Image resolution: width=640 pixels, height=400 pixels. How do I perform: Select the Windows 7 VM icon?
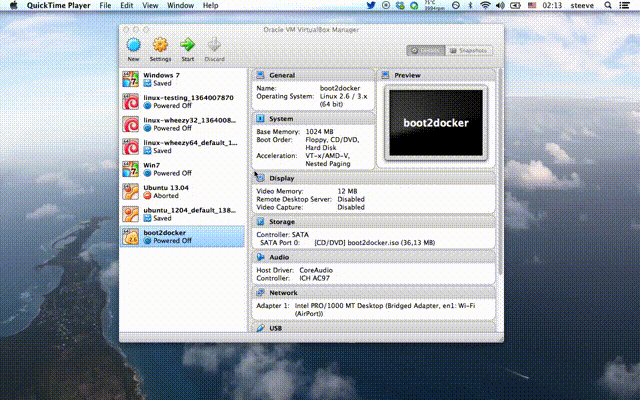[x=131, y=79]
